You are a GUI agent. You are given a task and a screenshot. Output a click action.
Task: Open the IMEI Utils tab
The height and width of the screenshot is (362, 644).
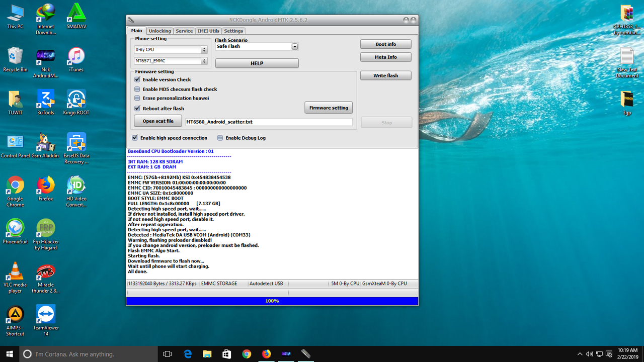(x=208, y=31)
